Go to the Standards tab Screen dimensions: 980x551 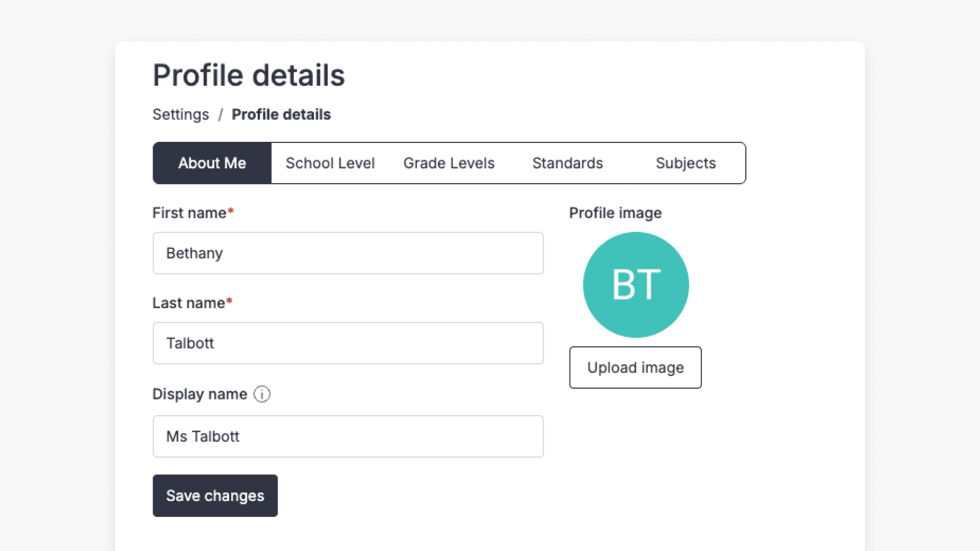(x=568, y=163)
